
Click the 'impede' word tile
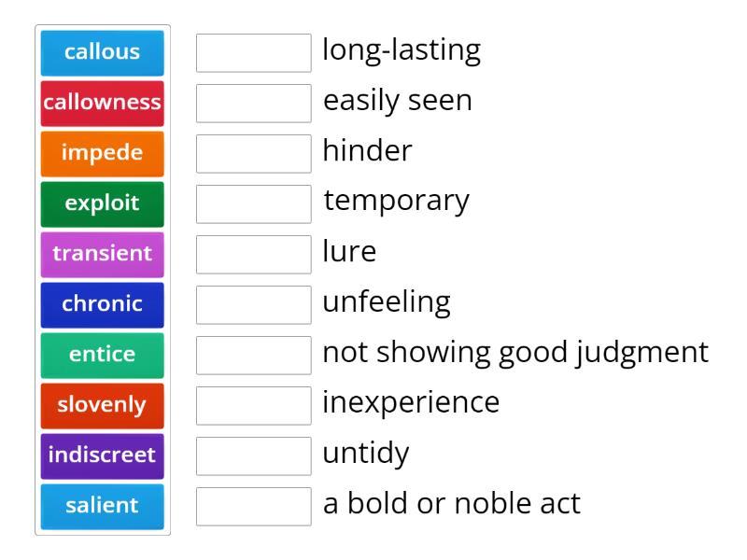pyautogui.click(x=102, y=153)
